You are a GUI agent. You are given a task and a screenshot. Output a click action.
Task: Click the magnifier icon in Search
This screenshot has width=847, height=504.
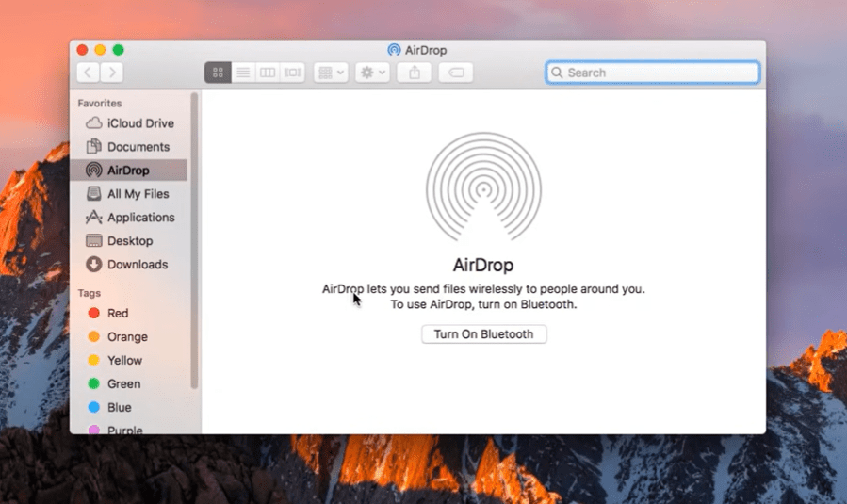click(557, 73)
